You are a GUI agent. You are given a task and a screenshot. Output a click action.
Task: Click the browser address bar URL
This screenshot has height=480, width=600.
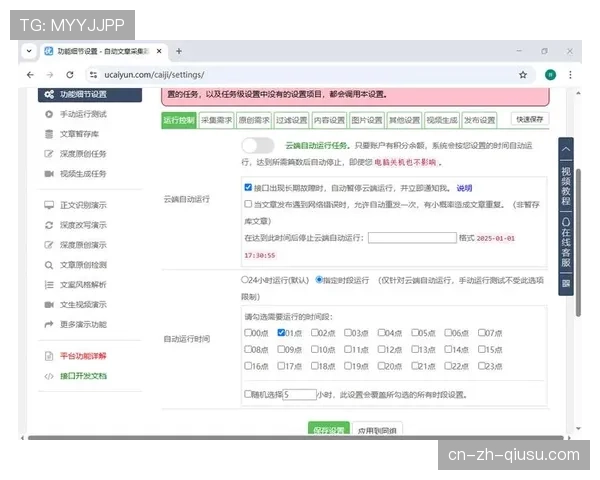[x=154, y=75]
